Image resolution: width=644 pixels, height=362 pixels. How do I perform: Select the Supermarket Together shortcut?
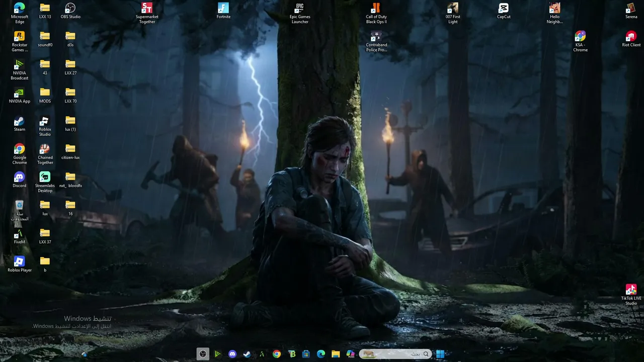coord(147,13)
